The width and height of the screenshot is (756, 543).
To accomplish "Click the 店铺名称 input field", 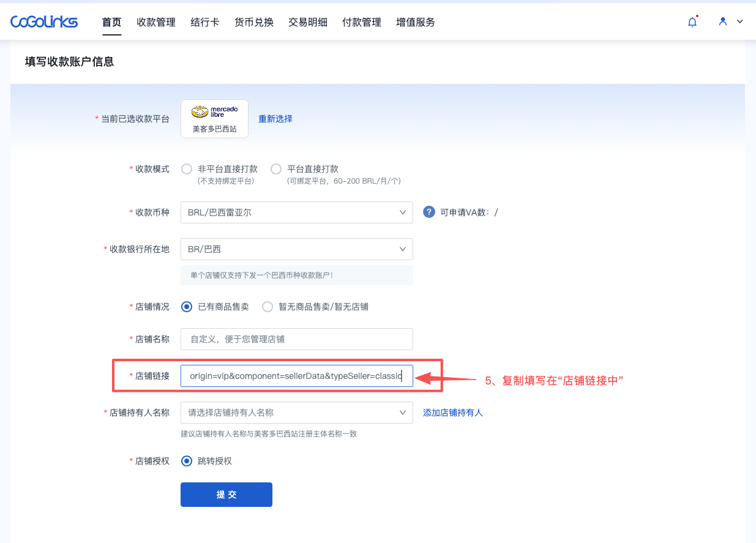I will pyautogui.click(x=297, y=339).
